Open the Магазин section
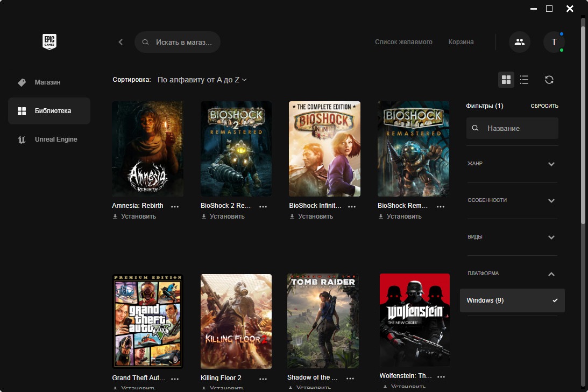Screen dimensions: 588x392 pos(49,82)
